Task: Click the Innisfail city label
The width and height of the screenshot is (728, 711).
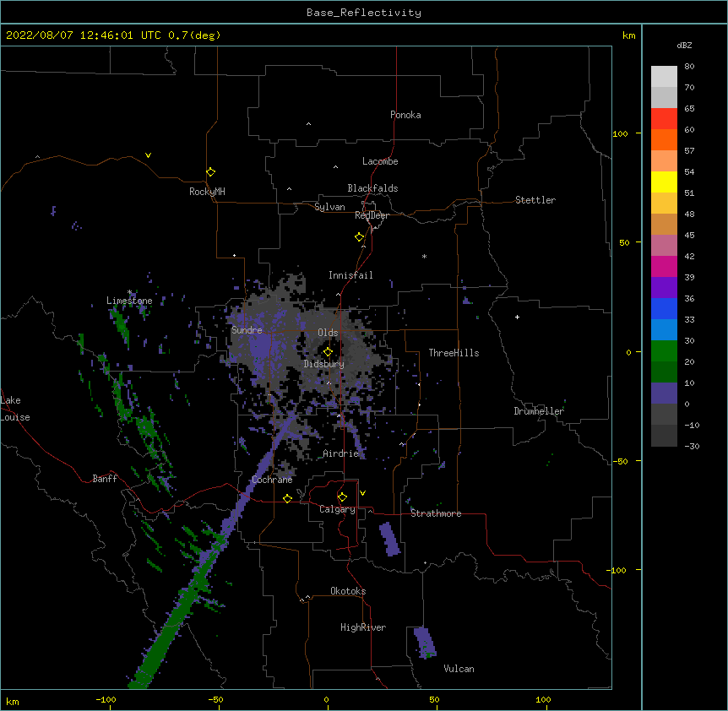Action: [350, 275]
